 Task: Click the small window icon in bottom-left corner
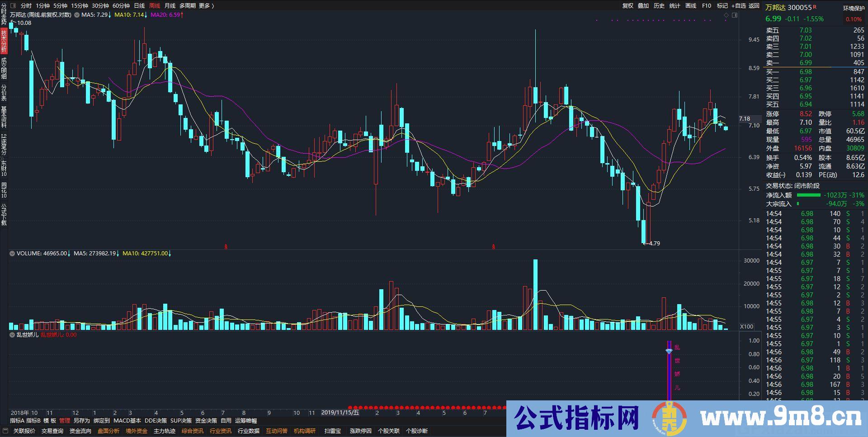click(5, 431)
